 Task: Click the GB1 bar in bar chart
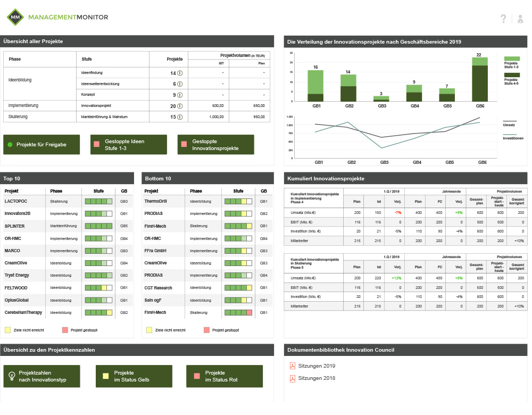point(315,86)
